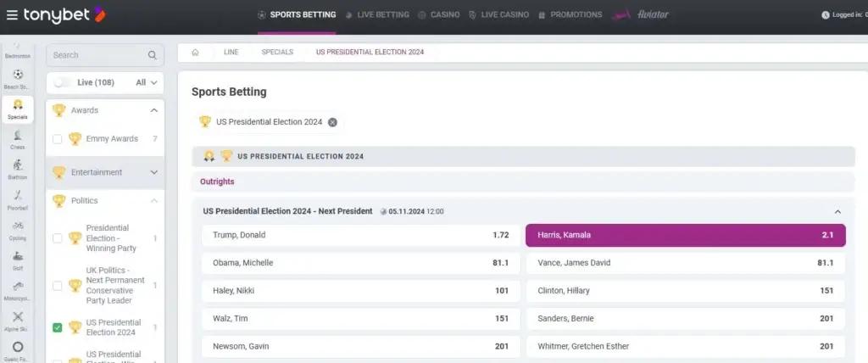Click US Presidential Election 2024 breadcrumb
The height and width of the screenshot is (363, 868).
point(370,52)
